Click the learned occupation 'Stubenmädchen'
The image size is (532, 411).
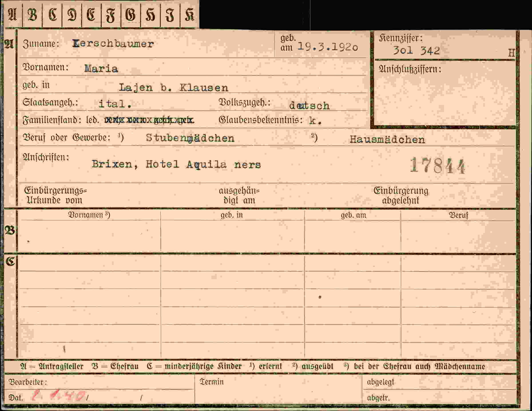click(190, 138)
